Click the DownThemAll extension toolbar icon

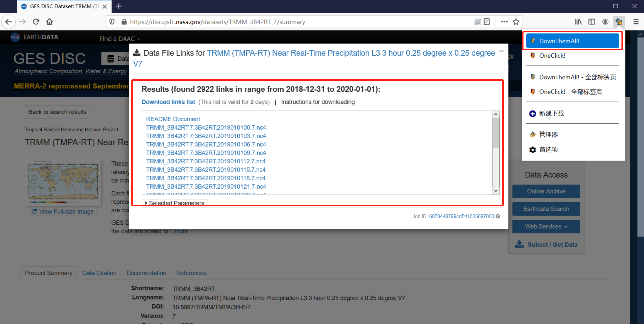pos(619,22)
